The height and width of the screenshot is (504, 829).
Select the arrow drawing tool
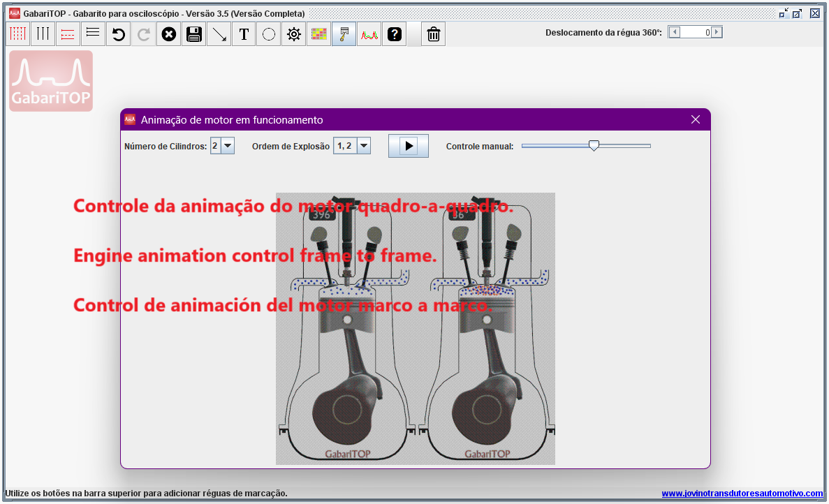(219, 34)
